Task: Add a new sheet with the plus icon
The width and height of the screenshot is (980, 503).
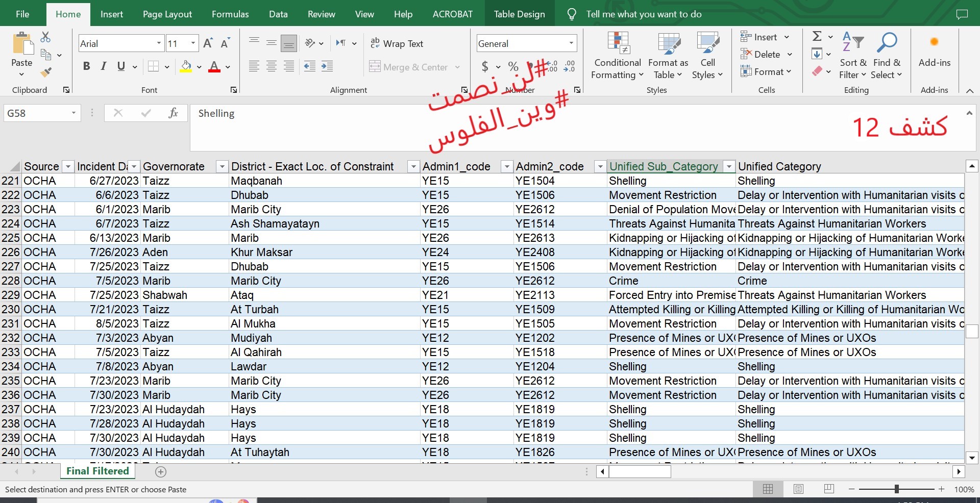Action: click(161, 472)
